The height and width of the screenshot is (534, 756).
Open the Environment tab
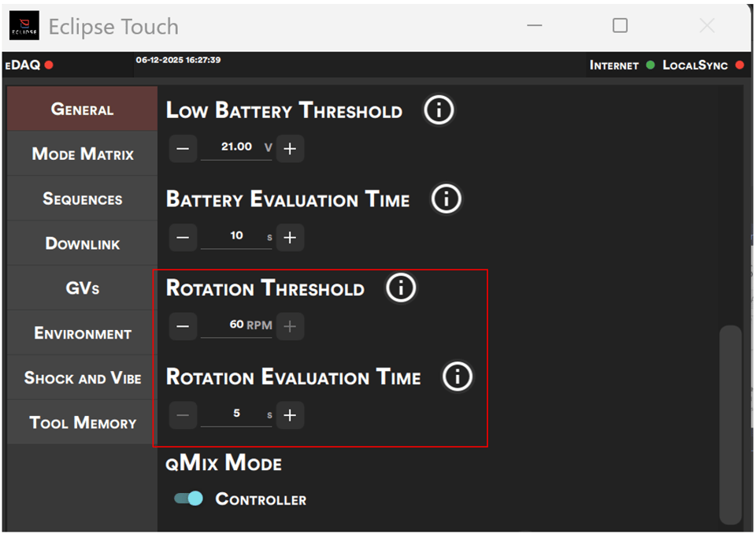pos(83,333)
